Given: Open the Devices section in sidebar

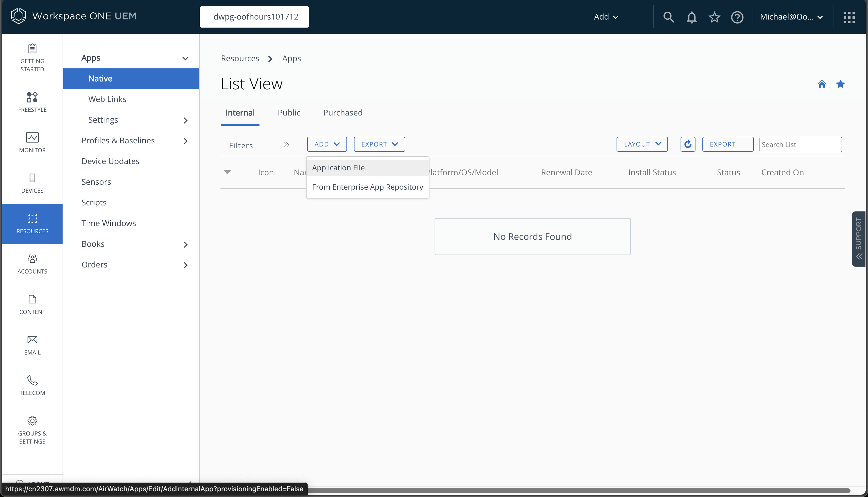Looking at the screenshot, I should [32, 183].
